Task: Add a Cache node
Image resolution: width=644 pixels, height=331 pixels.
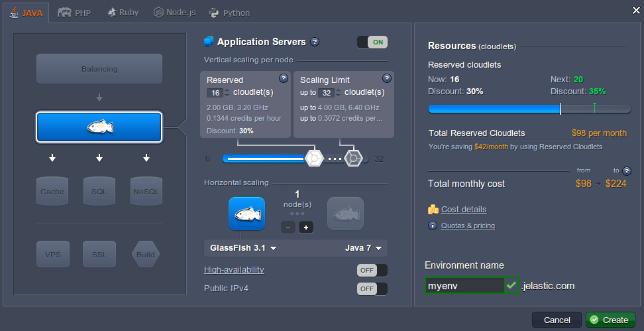Action: (x=52, y=191)
